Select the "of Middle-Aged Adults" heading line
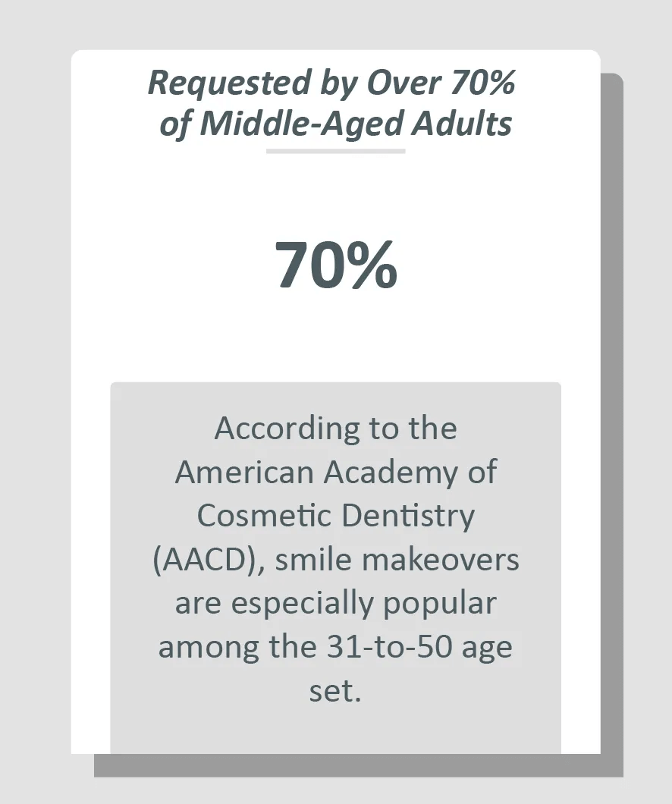Image resolution: width=672 pixels, height=804 pixels. (x=335, y=124)
